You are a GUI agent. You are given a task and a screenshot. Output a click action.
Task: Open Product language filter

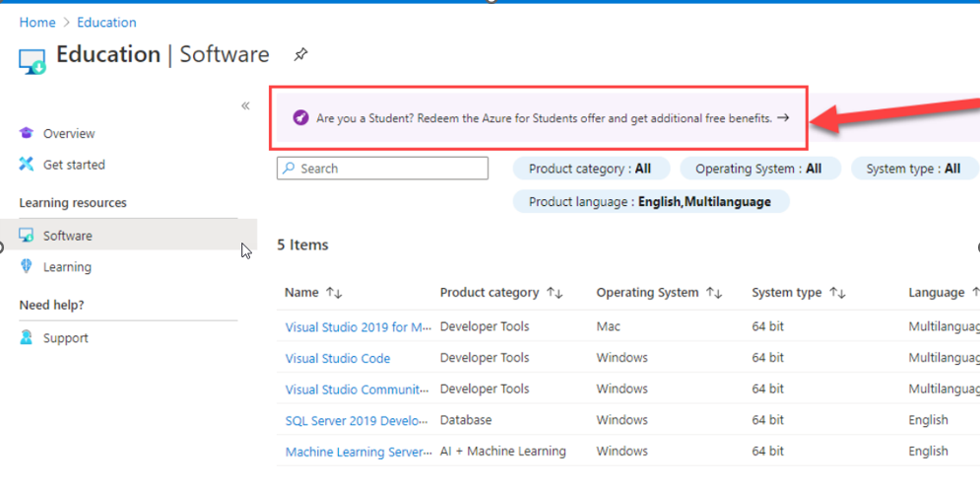coord(651,201)
